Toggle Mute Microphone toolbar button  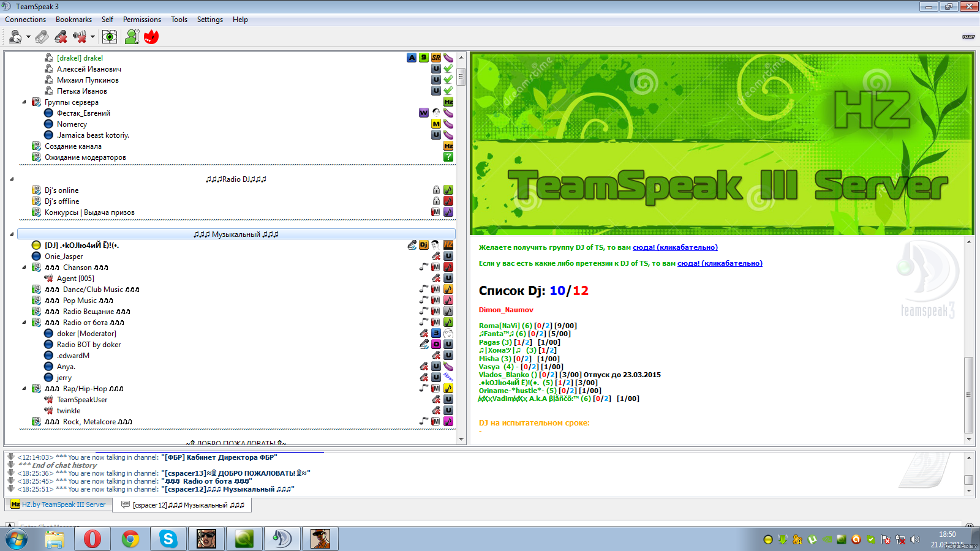pos(61,37)
